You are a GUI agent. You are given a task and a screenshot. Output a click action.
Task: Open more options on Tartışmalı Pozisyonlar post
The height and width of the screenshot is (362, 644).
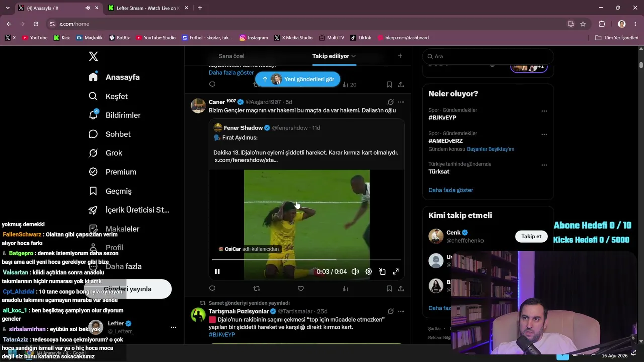401,311
